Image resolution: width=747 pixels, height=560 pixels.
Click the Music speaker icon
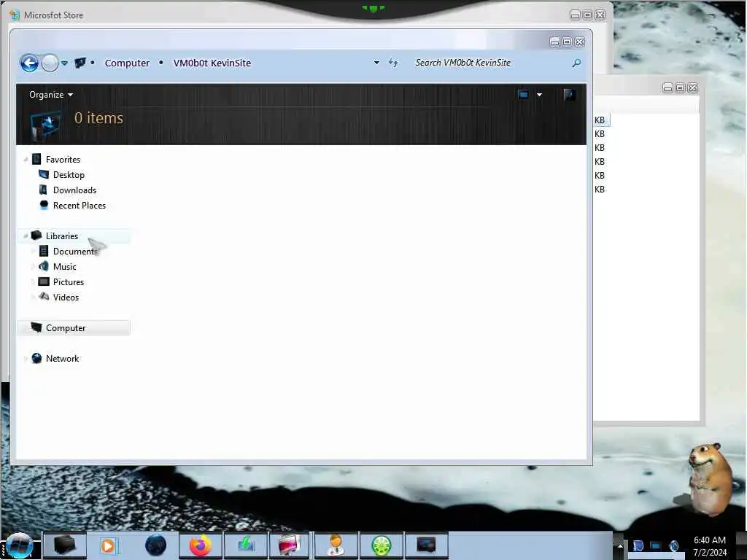pos(43,265)
